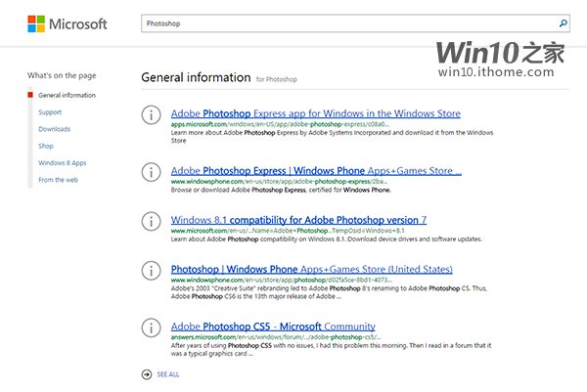Open Adobe Photoshop Express Windows Store link
This screenshot has width=587, height=392.
316,113
